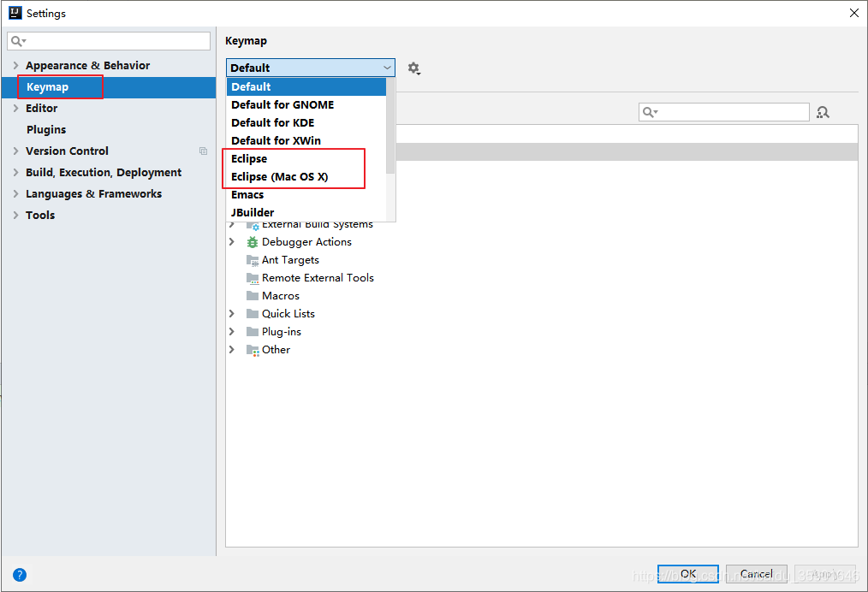Select Build, Execution, Deployment label
This screenshot has height=592, width=868.
pyautogui.click(x=104, y=173)
